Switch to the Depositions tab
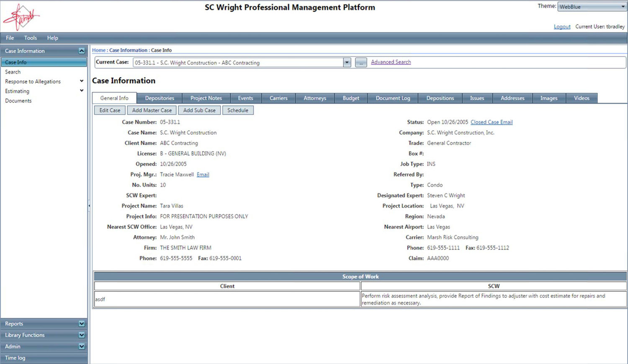 [440, 98]
